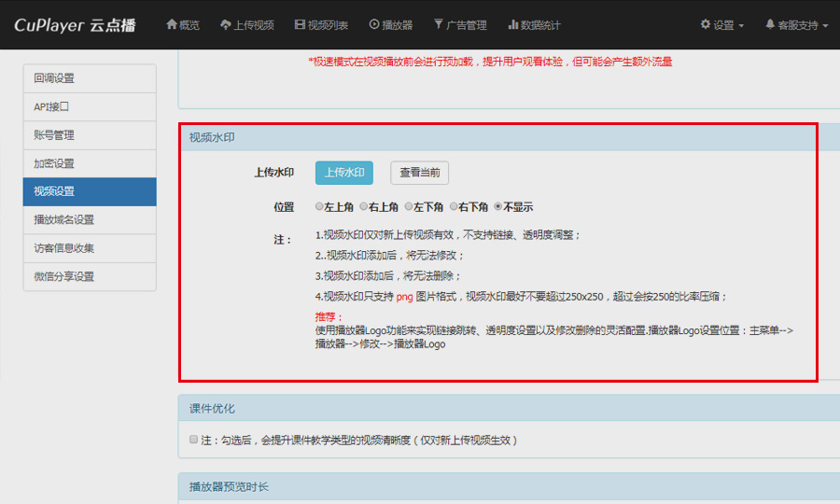The width and height of the screenshot is (840, 504).
Task: Click the cloud upload icon for 上传视频
Action: click(226, 25)
